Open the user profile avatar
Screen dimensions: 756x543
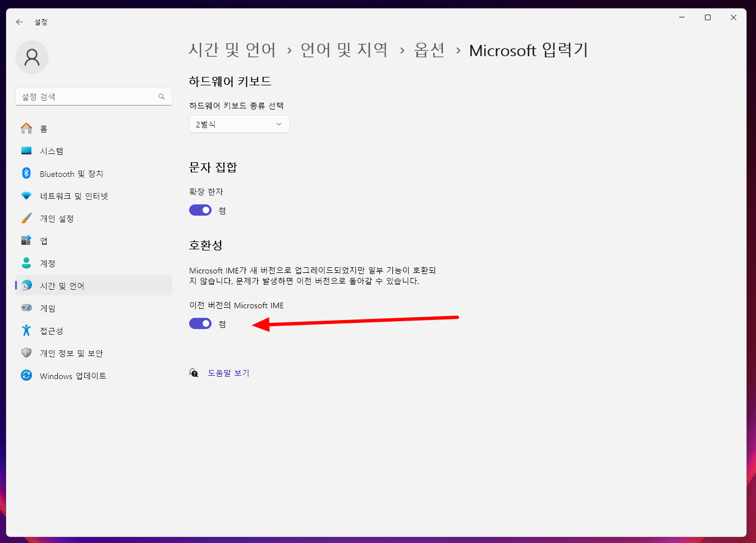(32, 57)
